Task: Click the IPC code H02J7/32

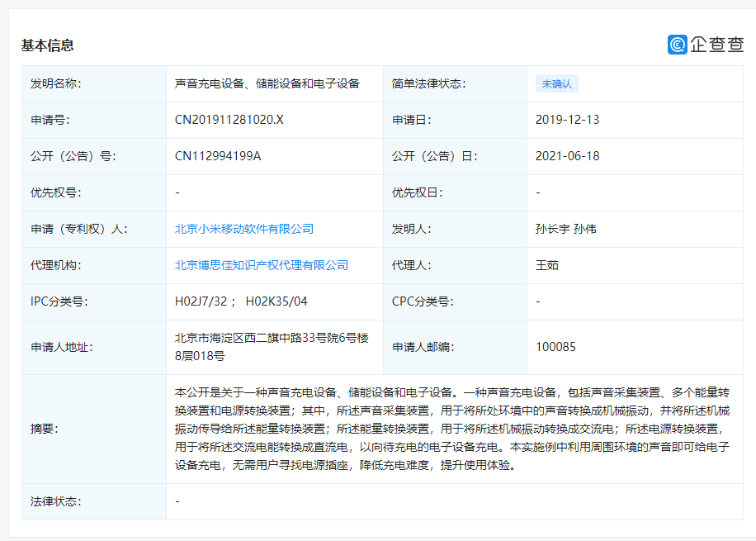Action: (201, 301)
